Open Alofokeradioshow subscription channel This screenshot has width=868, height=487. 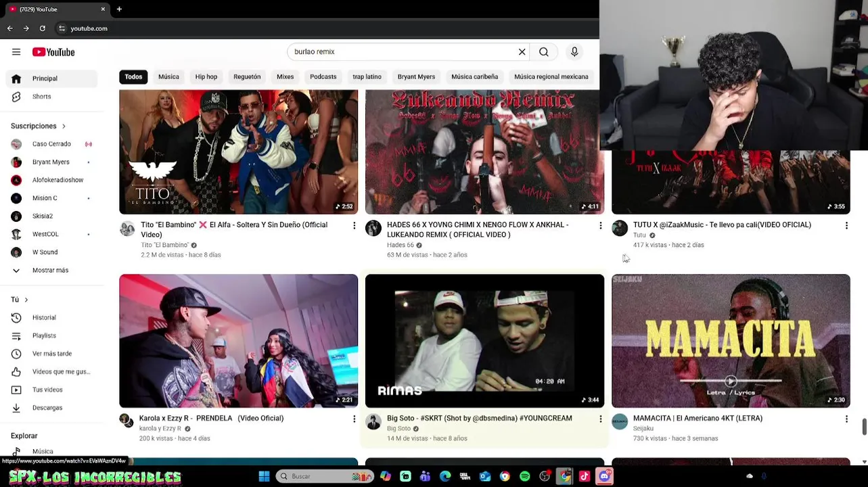51,180
